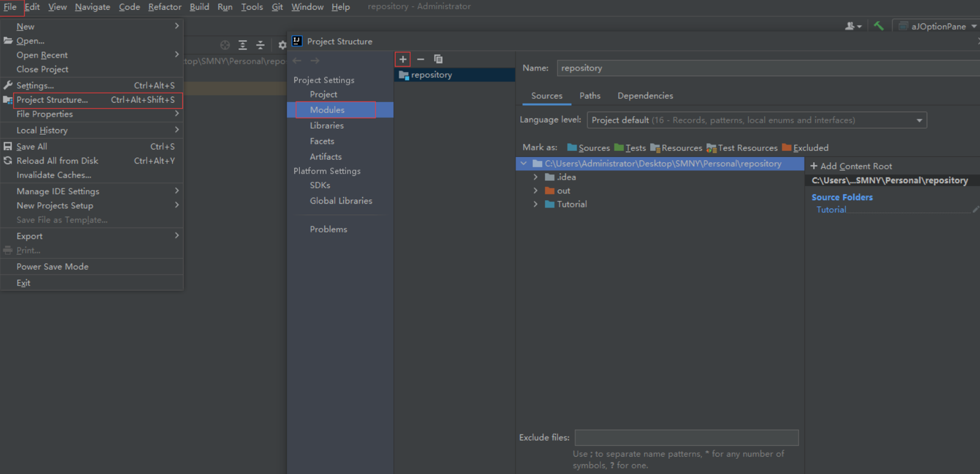Select Save All from File menu

(x=92, y=147)
